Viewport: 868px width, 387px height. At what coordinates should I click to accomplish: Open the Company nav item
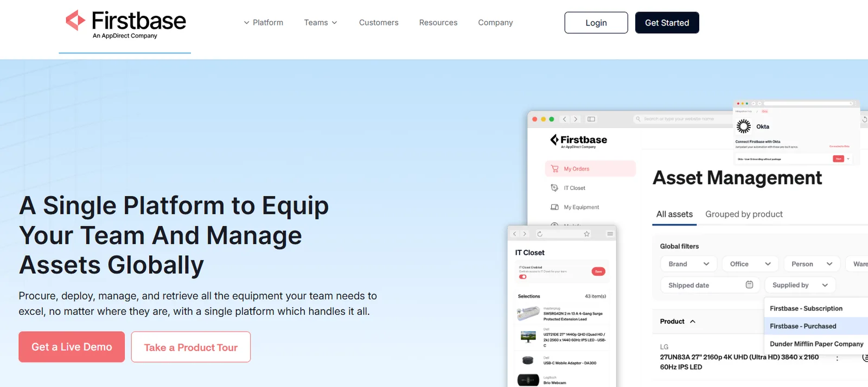495,22
